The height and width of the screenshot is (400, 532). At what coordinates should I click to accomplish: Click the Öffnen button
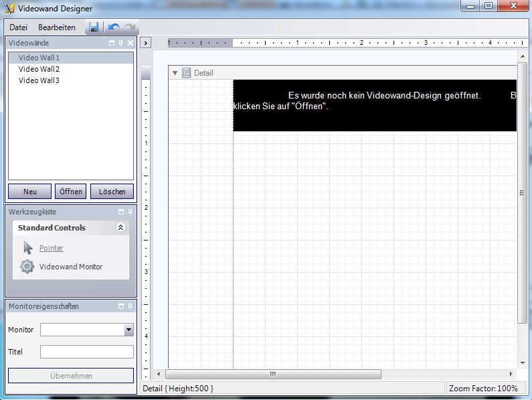pyautogui.click(x=70, y=192)
